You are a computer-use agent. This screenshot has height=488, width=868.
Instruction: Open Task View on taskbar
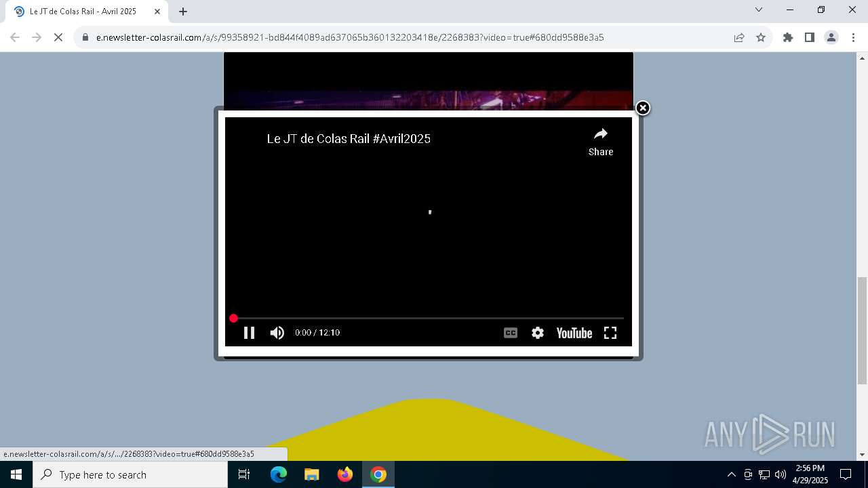coord(244,474)
